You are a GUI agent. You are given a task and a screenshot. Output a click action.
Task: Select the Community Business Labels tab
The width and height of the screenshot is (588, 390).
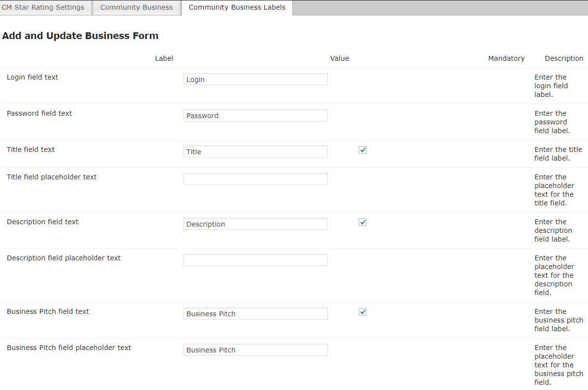pyautogui.click(x=237, y=8)
